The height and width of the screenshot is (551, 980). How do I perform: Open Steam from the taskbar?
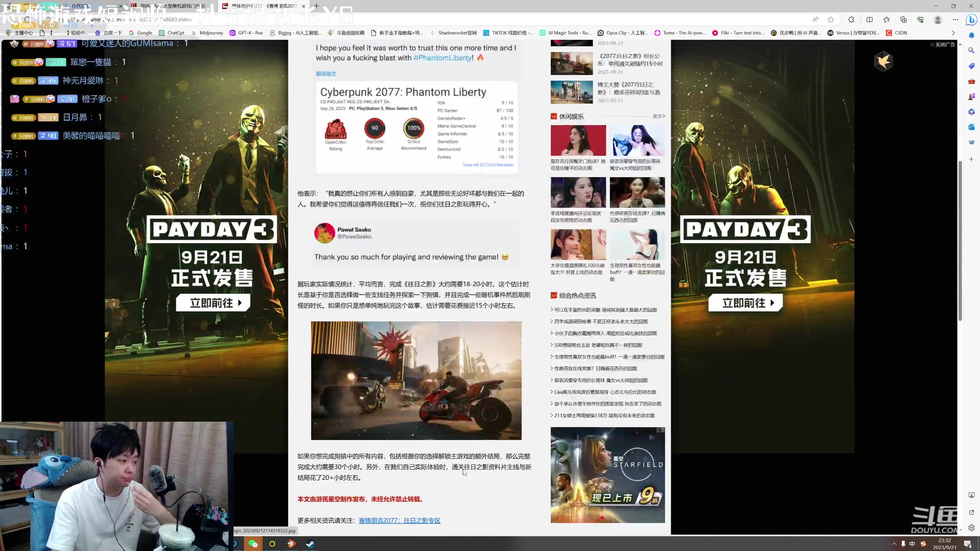click(310, 544)
